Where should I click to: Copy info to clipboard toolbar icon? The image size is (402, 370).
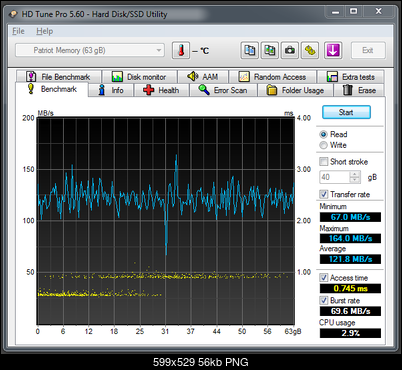[x=249, y=50]
